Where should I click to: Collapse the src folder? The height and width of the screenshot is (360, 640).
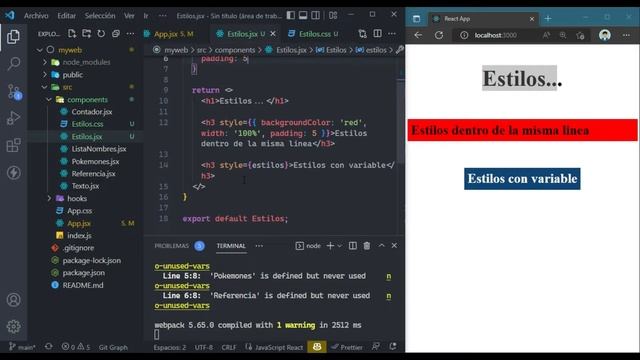(44, 87)
